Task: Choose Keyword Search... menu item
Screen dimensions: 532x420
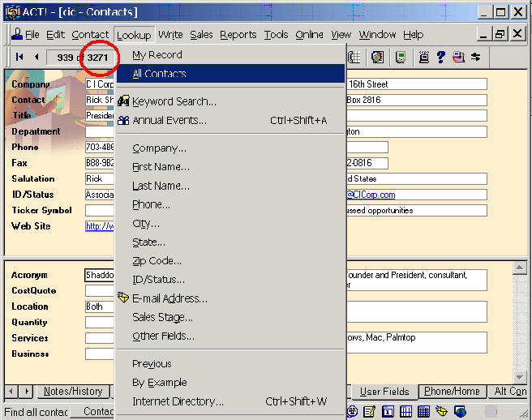Action: pos(230,101)
